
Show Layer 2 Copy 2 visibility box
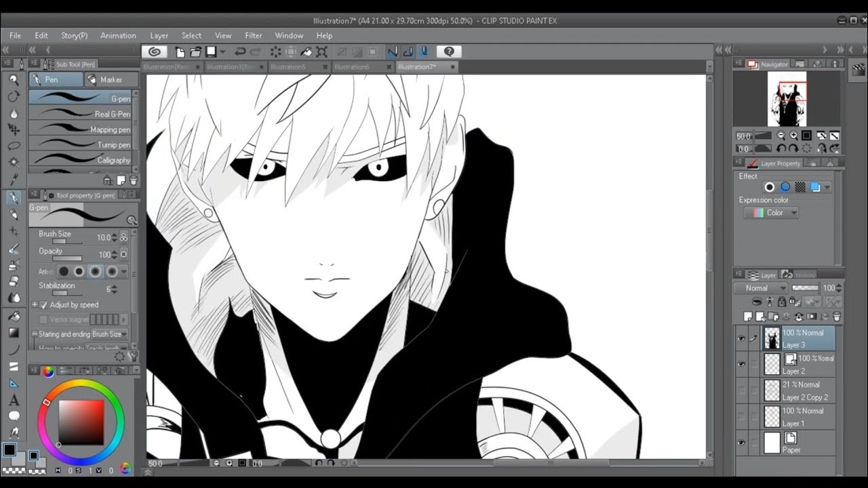741,390
